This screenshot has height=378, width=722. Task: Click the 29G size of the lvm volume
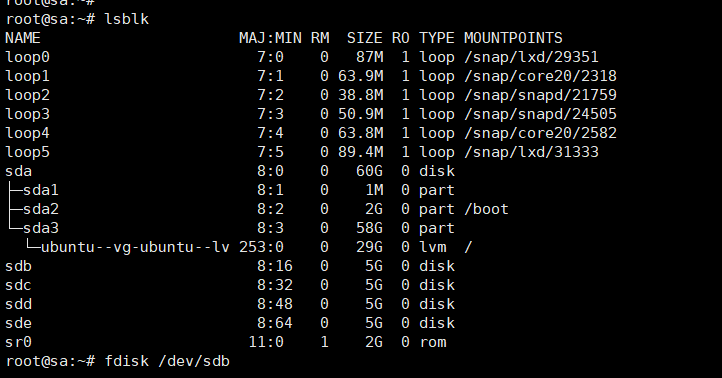pyautogui.click(x=369, y=247)
